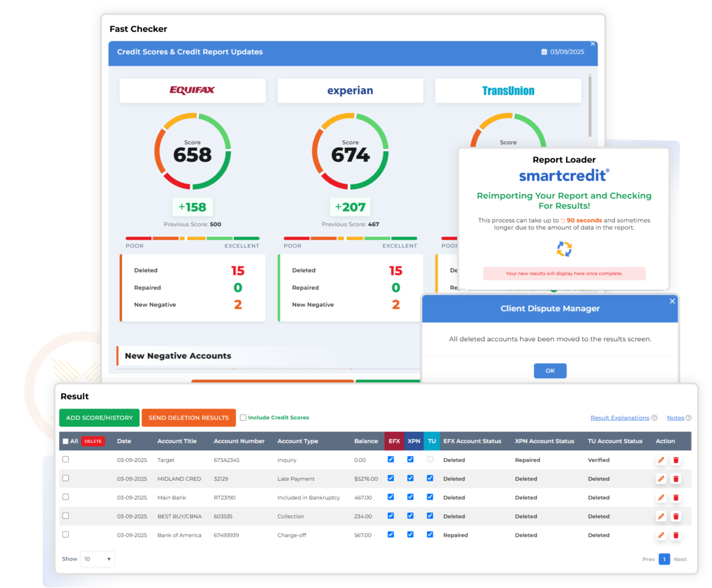Screen dimensions: 712x588
Task: Open the Result Explanations link
Action: pos(620,417)
